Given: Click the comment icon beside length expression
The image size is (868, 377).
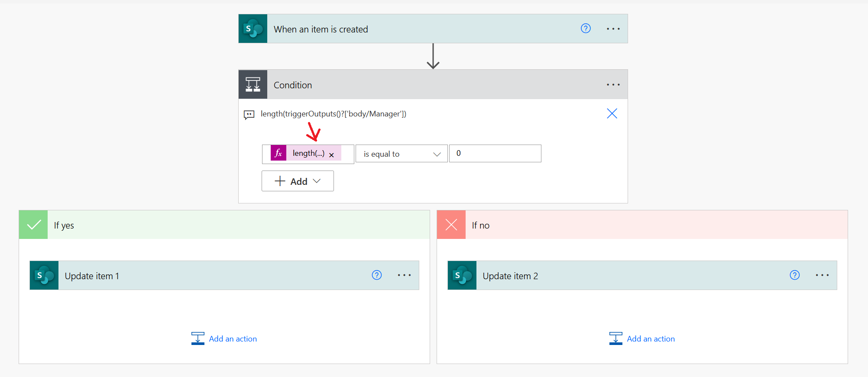Looking at the screenshot, I should click(249, 115).
